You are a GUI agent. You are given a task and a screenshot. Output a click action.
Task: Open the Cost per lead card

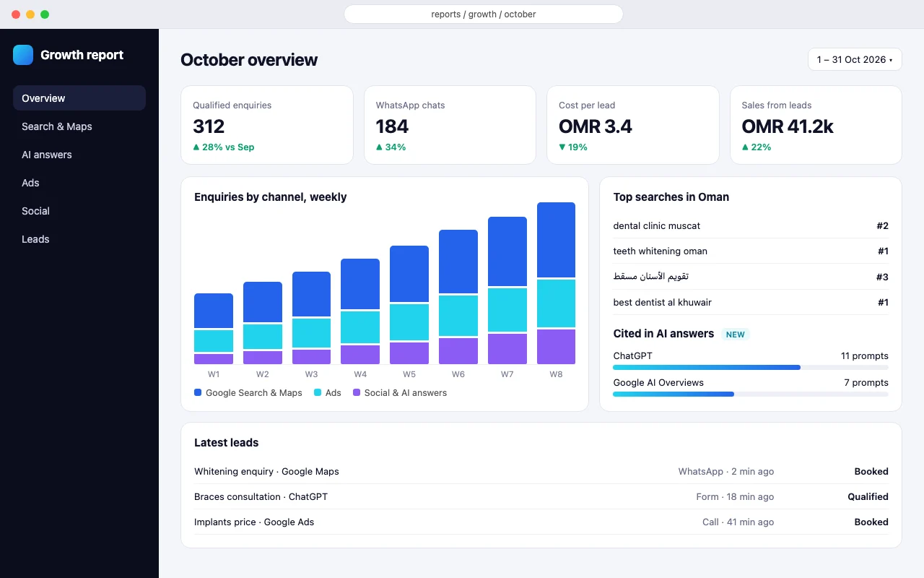point(633,125)
